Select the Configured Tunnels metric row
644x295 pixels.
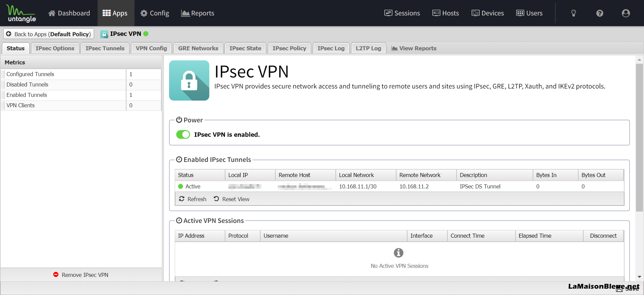pos(81,74)
